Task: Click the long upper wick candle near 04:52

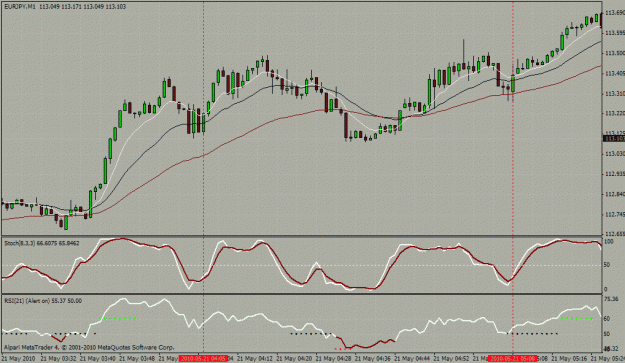Action: 464,55
